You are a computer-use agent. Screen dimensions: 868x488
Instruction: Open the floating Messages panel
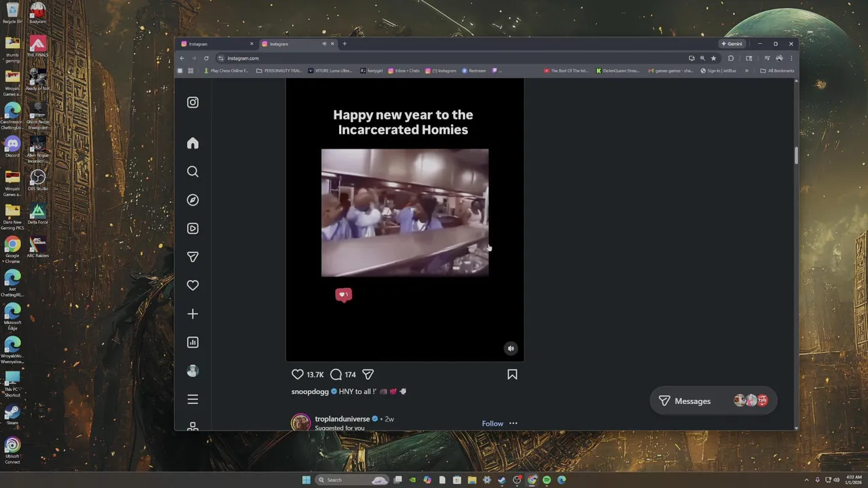[x=713, y=401]
